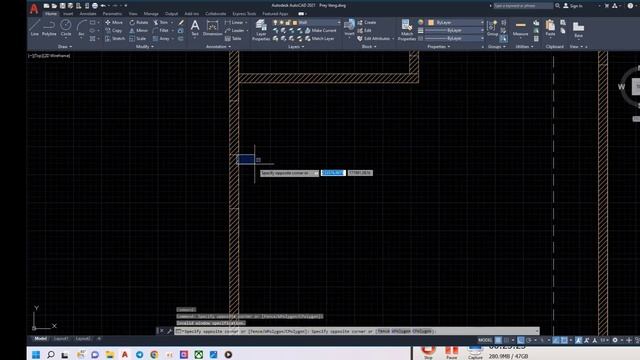Click the Trim tool
This screenshot has height=360, width=640.
[161, 22]
